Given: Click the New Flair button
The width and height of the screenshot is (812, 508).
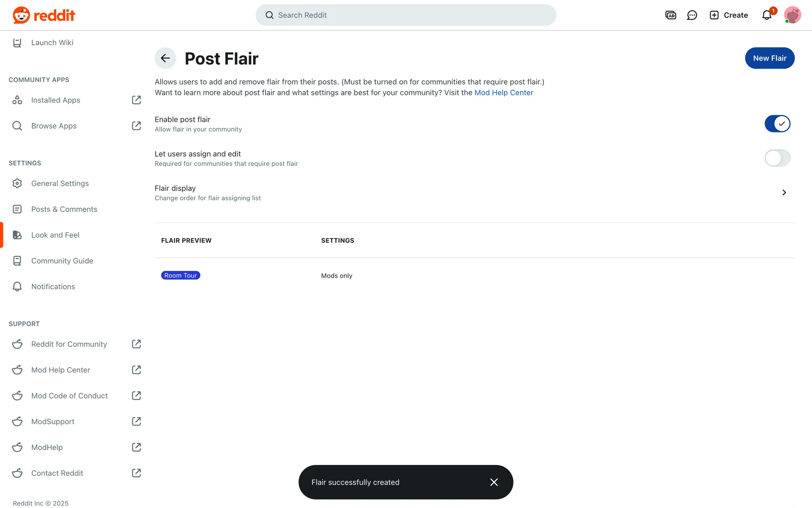Looking at the screenshot, I should [x=770, y=58].
